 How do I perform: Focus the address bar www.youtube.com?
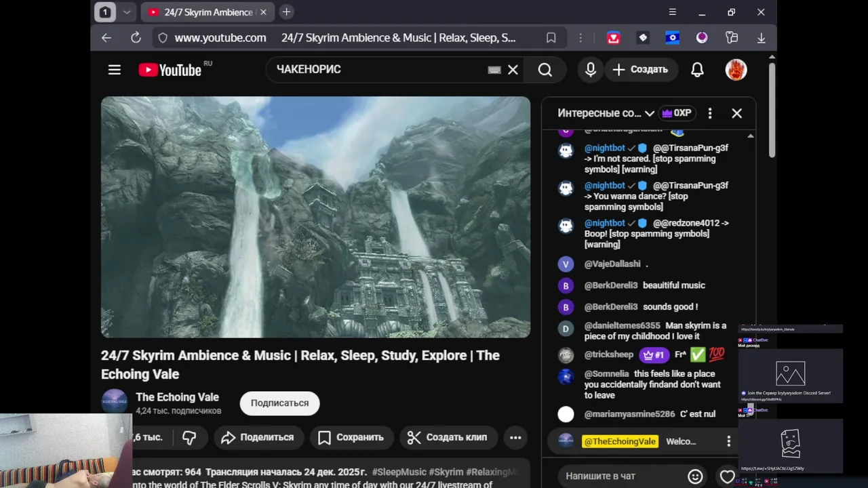click(220, 38)
